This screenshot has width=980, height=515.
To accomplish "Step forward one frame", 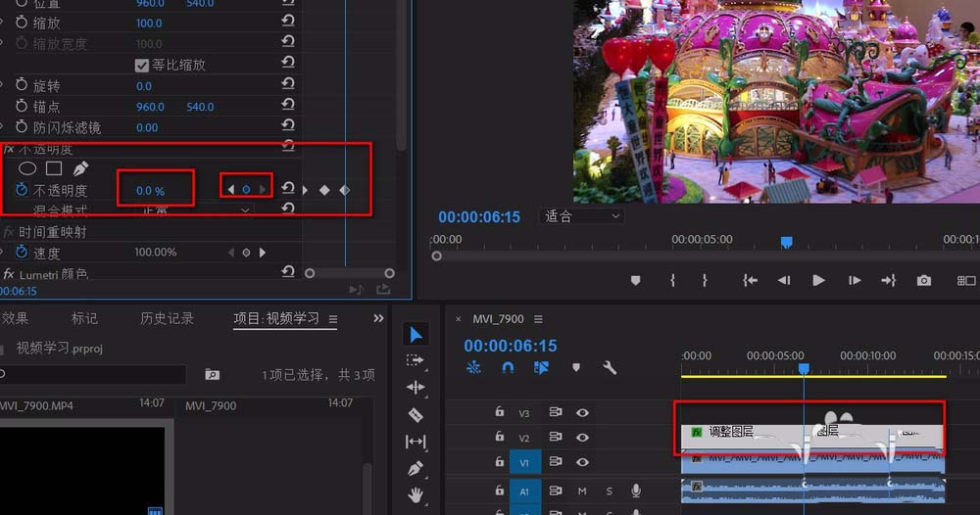I will [854, 280].
